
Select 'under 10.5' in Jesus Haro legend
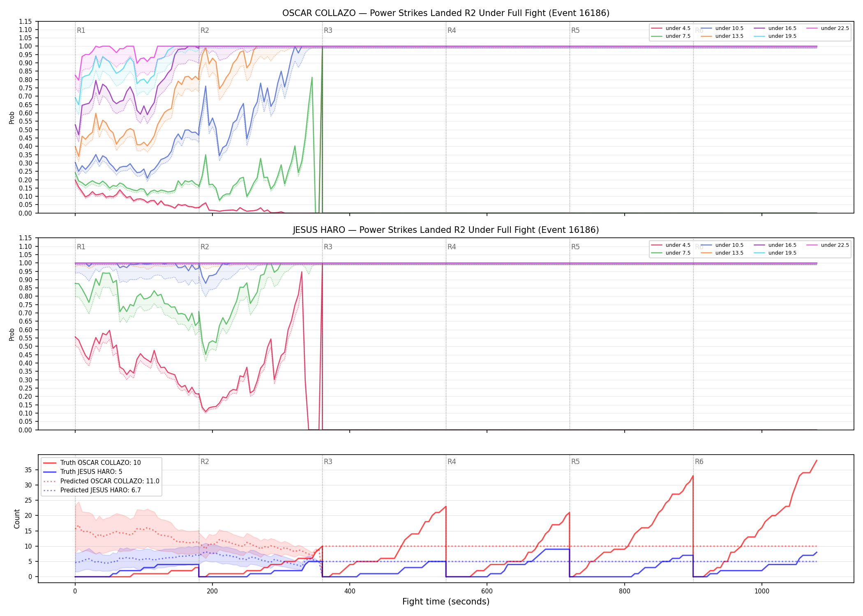point(722,245)
